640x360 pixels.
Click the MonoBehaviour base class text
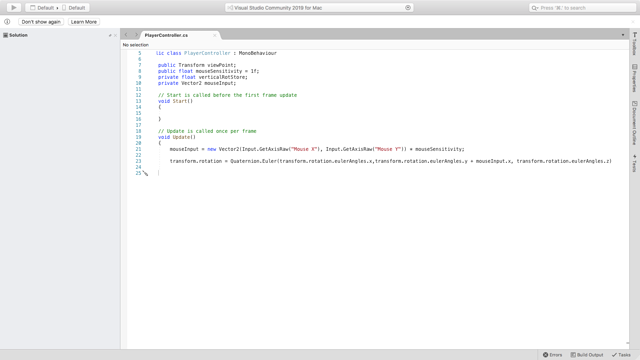click(258, 53)
